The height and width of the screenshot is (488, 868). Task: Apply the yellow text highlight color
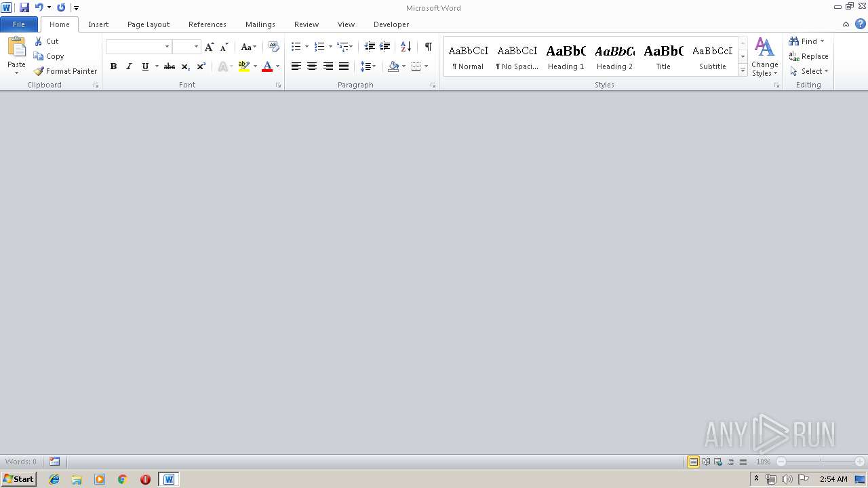pyautogui.click(x=244, y=66)
